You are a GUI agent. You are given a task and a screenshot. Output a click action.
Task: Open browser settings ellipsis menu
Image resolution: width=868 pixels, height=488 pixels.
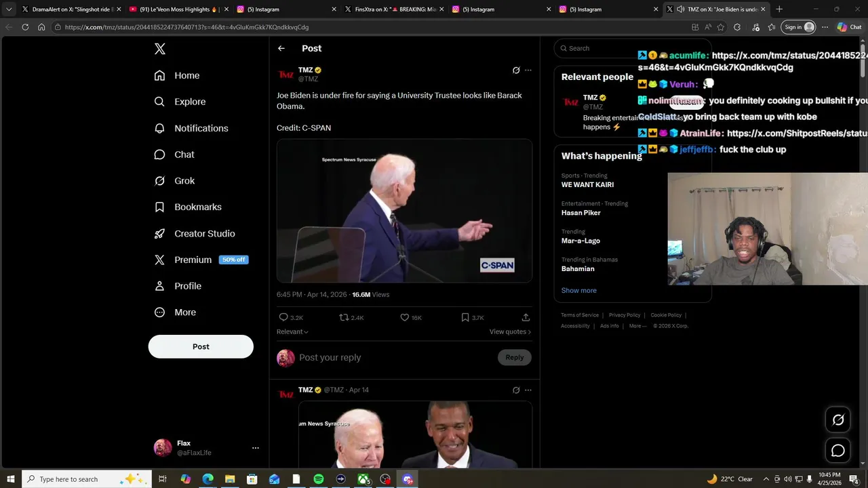coord(825,27)
